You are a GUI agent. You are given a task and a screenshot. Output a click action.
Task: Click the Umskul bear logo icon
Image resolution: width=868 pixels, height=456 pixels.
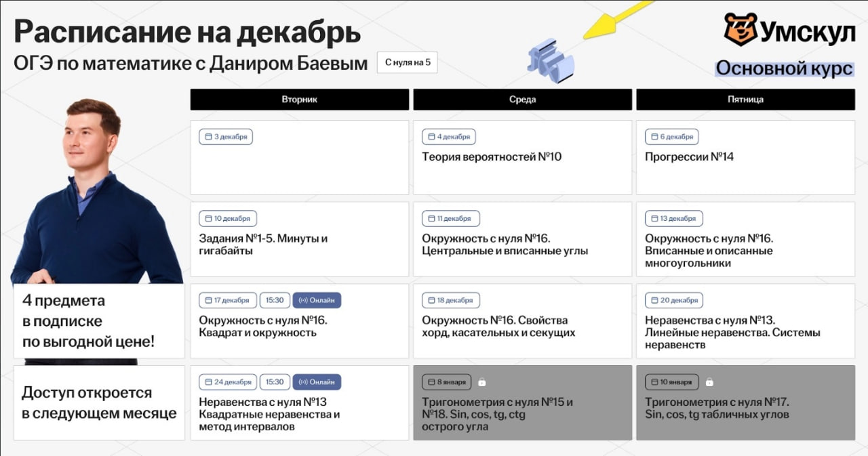(x=740, y=29)
